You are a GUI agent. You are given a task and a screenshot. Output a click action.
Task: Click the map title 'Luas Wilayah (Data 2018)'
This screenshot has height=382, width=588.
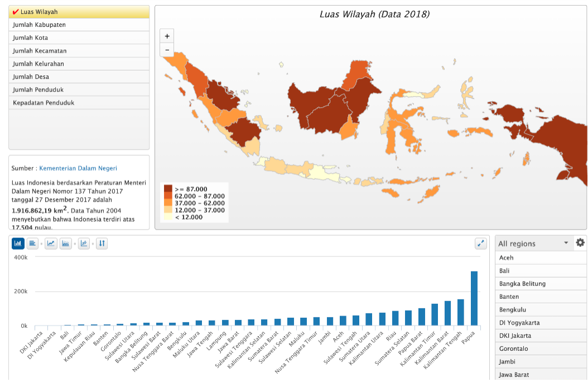coord(374,15)
